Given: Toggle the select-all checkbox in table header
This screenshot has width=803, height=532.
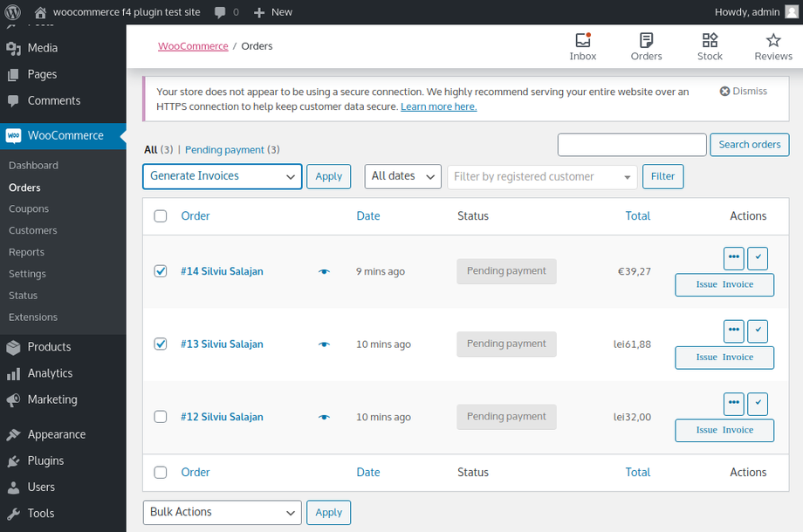Looking at the screenshot, I should point(161,216).
